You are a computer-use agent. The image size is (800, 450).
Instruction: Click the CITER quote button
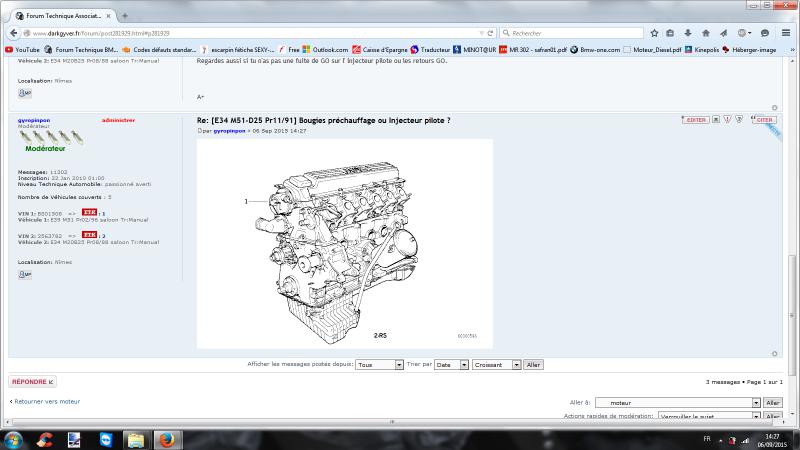click(764, 119)
